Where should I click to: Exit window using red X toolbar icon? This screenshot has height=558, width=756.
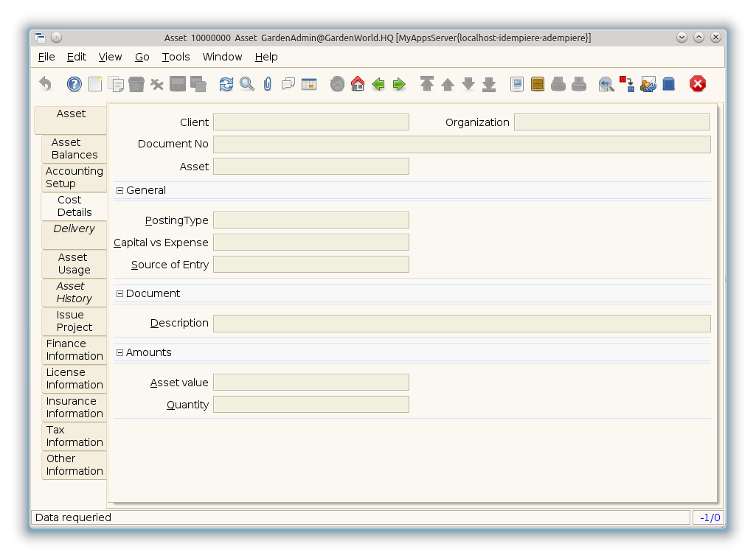[x=698, y=84]
